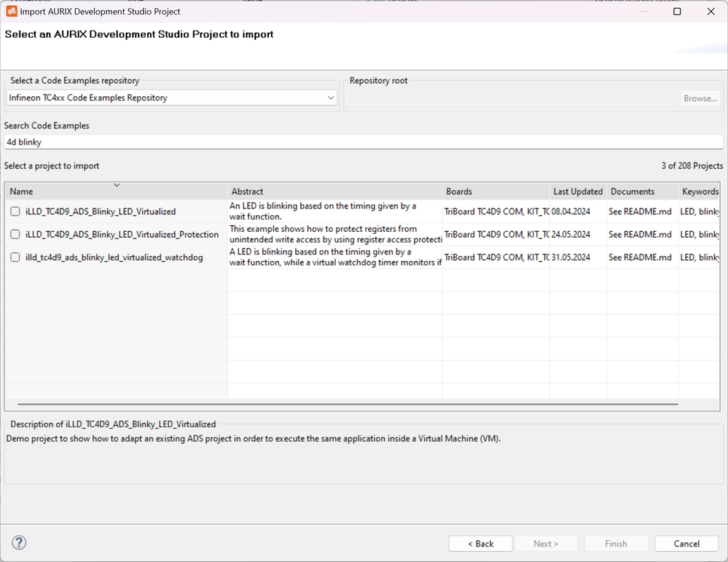
Task: Click inside the Search Code Examples field
Action: pyautogui.click(x=291, y=141)
